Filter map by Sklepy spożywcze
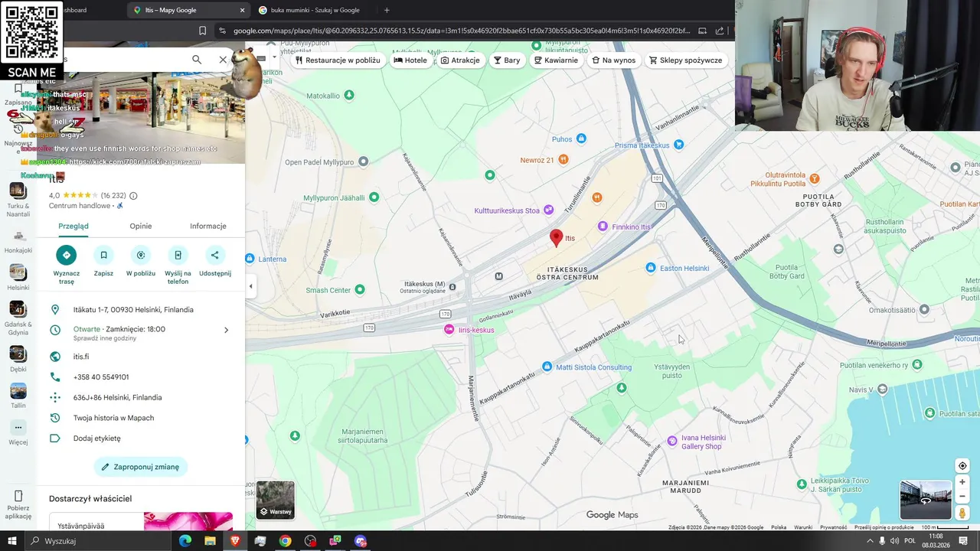The width and height of the screenshot is (980, 551). [685, 60]
